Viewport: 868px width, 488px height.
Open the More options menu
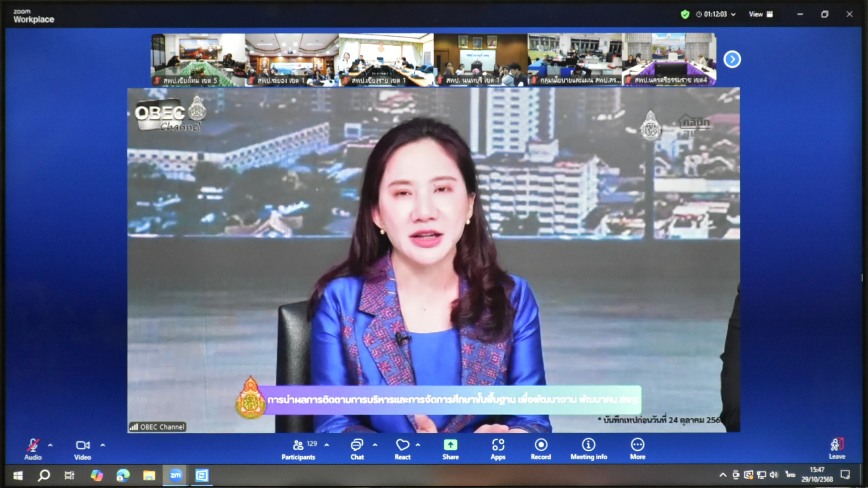coord(637,449)
